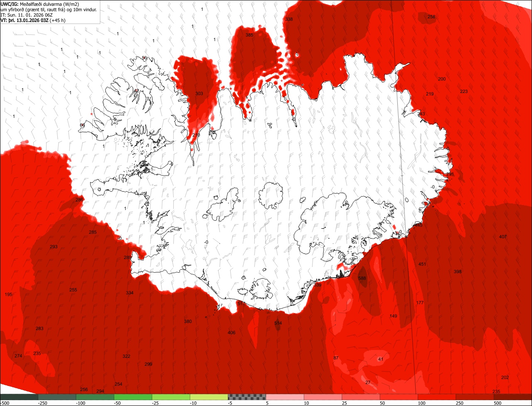This screenshot has height=406, width=532.
Task: Click the map value 406
Action: (x=232, y=333)
